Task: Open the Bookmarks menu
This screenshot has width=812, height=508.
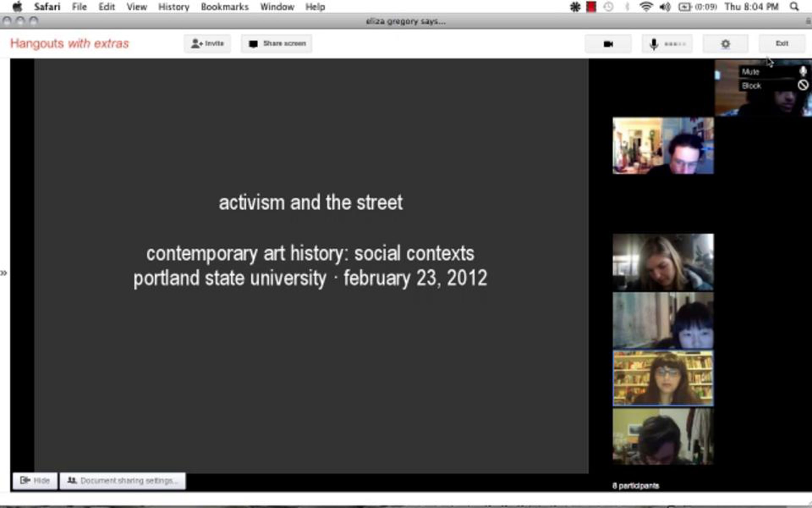Action: tap(225, 7)
